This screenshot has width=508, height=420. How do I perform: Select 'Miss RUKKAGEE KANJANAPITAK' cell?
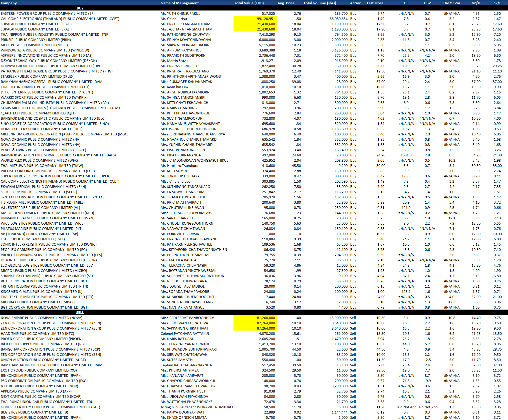pyautogui.click(x=186, y=82)
